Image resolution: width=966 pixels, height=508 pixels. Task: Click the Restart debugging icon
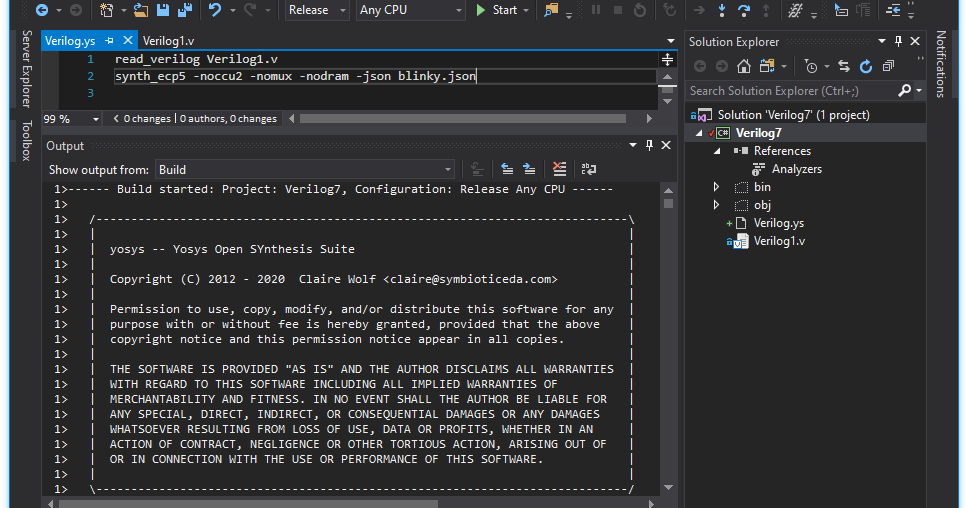[x=640, y=10]
